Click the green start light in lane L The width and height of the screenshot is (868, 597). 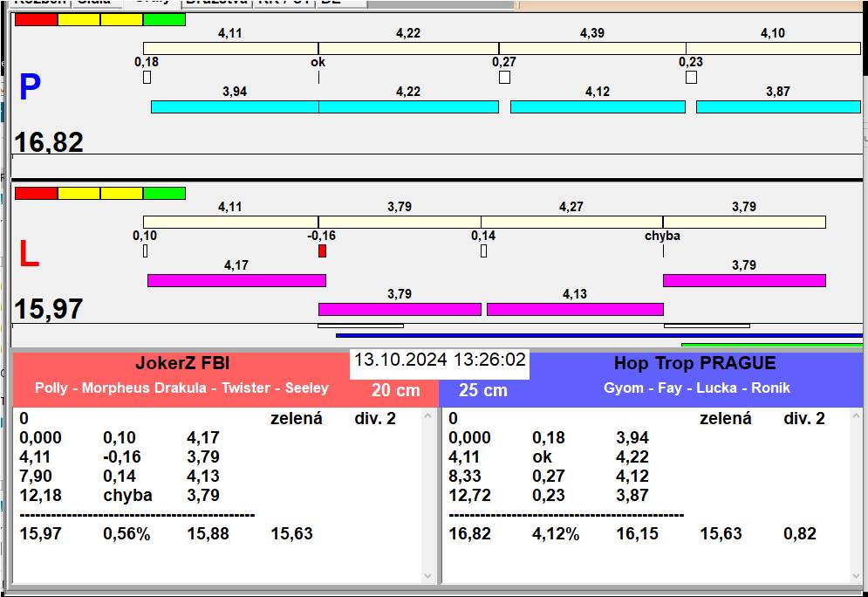(x=164, y=193)
